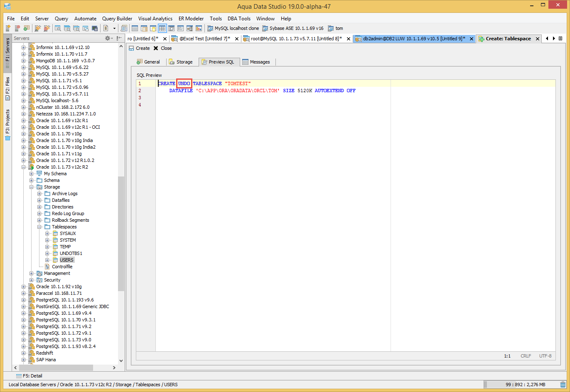Viewport: 570px width, 392px height.
Task: Expand the My Schema node
Action: point(32,174)
